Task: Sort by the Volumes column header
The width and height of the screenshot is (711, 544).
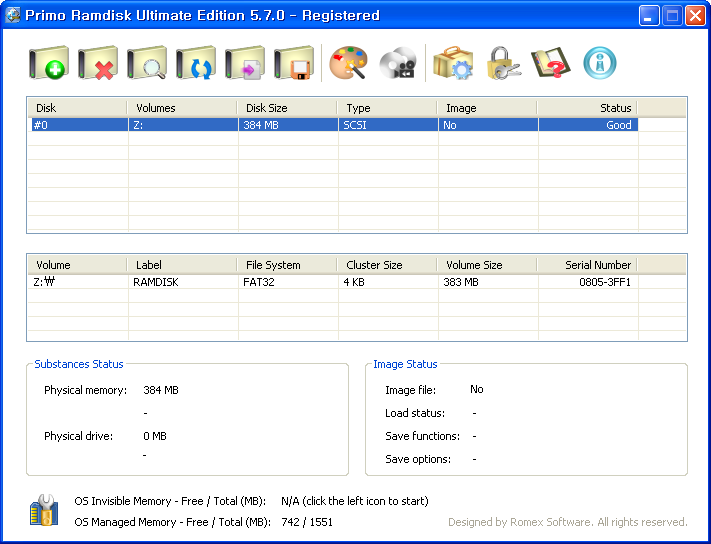Action: point(182,108)
